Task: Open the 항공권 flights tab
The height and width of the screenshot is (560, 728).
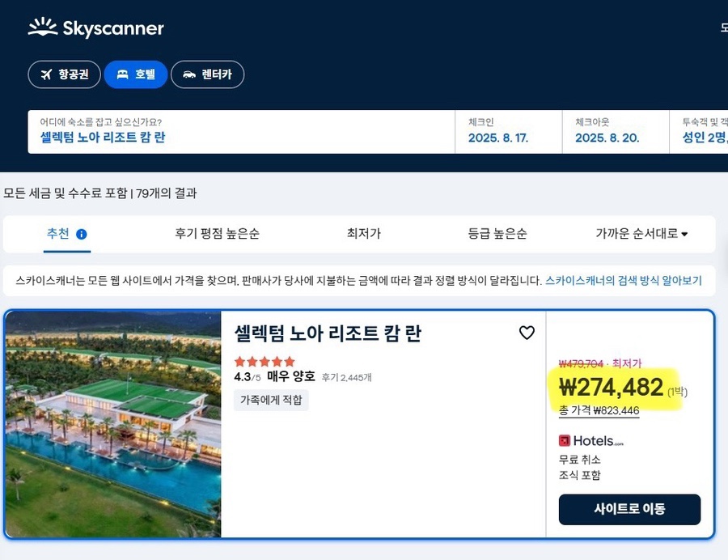Action: [64, 74]
